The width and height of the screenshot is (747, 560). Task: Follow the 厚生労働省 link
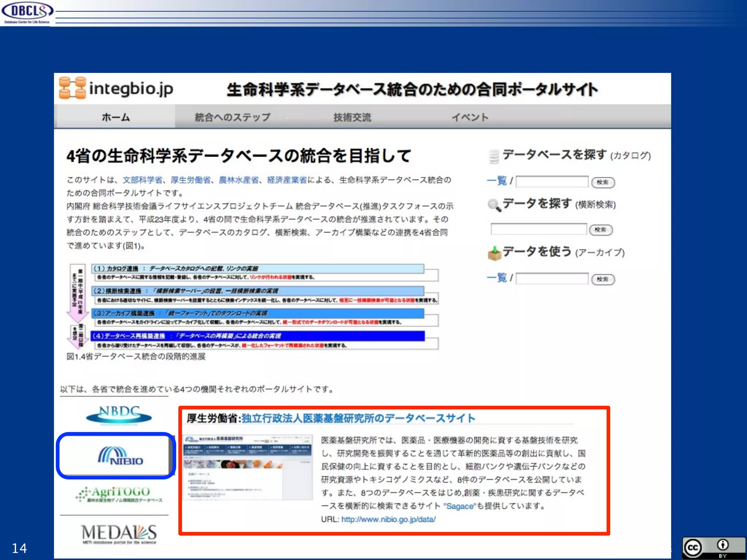[x=191, y=180]
